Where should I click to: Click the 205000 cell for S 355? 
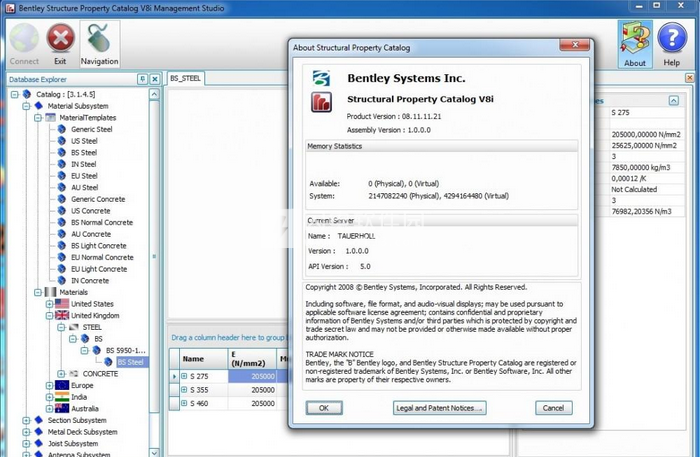pos(251,390)
